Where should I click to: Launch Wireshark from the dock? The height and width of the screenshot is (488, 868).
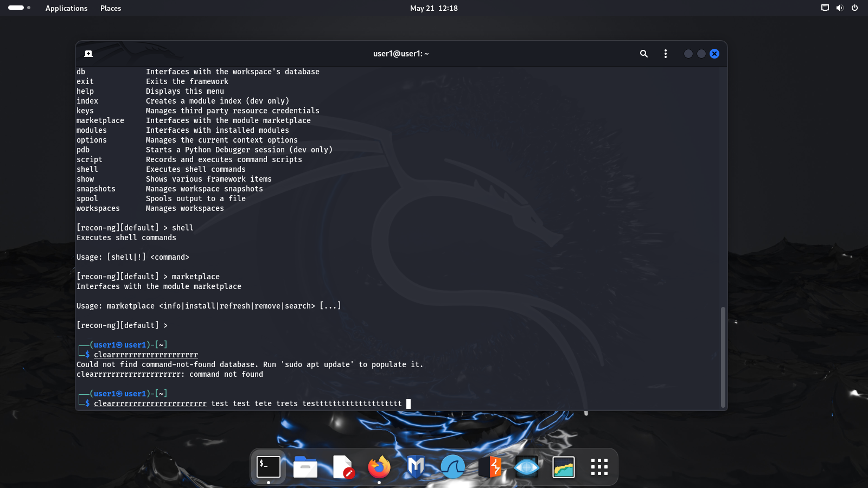click(453, 467)
